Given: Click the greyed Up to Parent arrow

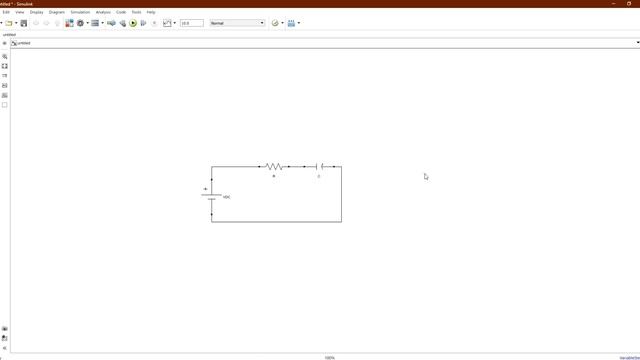Looking at the screenshot, I should 57,23.
